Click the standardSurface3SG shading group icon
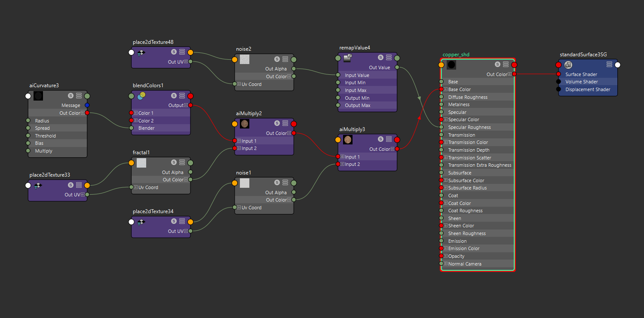The height and width of the screenshot is (318, 644). 568,65
